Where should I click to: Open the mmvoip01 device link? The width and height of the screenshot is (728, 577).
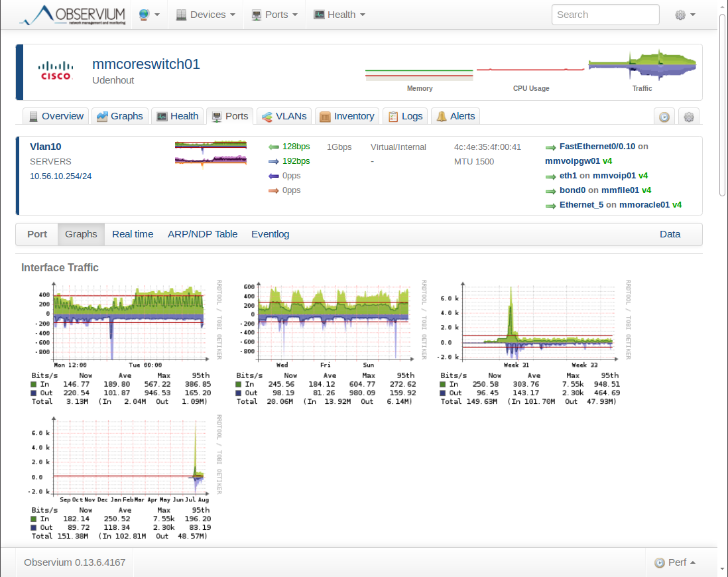coord(614,176)
